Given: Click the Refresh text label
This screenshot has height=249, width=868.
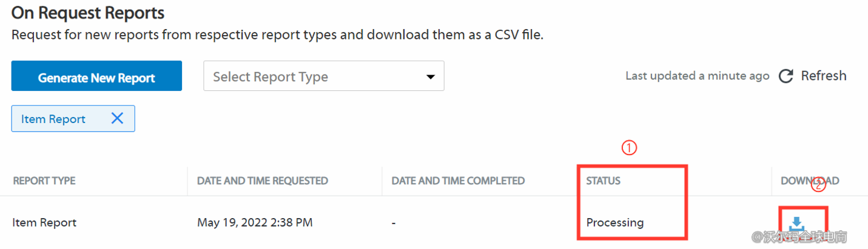Looking at the screenshot, I should coord(823,76).
